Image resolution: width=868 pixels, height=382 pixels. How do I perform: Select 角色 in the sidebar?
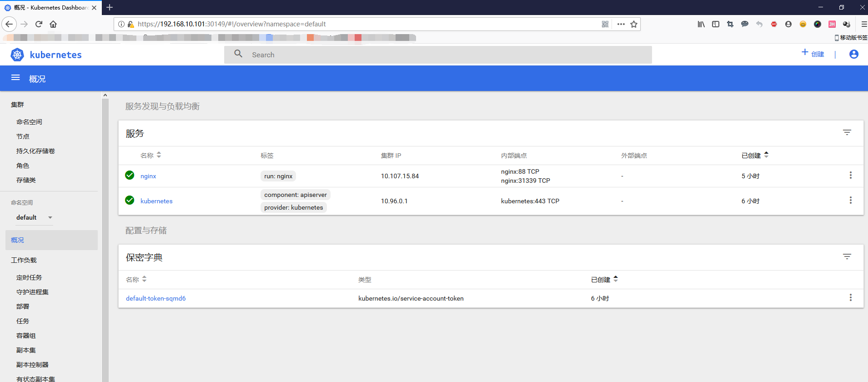[x=23, y=166]
